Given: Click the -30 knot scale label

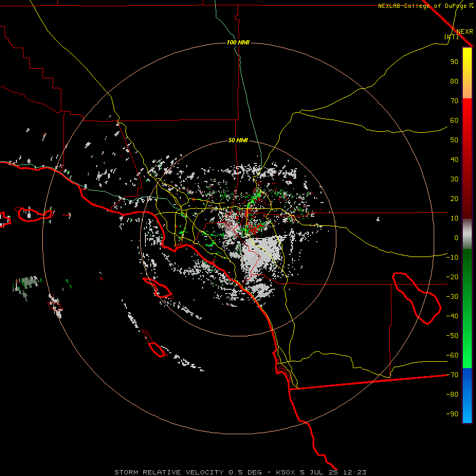Looking at the screenshot, I should (x=452, y=297).
